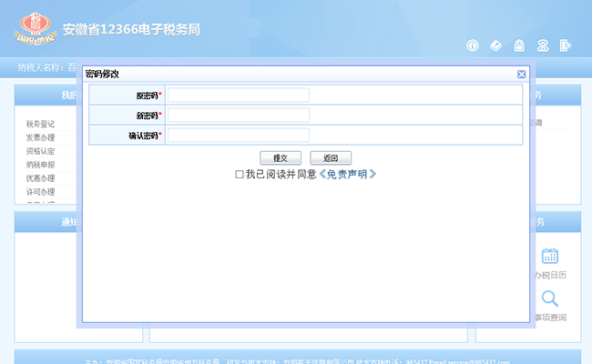Image resolution: width=592 pixels, height=364 pixels.
Task: Click the telephone hotline icon in the header
Action: click(x=543, y=45)
